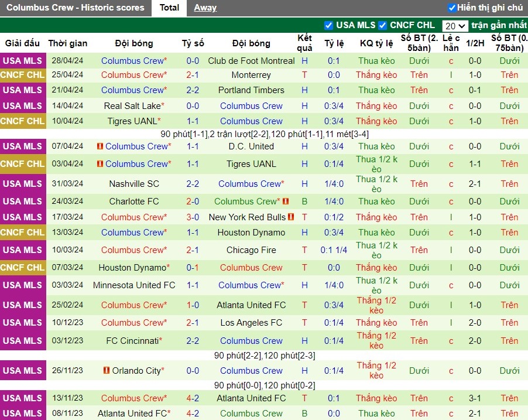Viewport: 528px width, 420px height.
Task: Click Thua kèo result for Portland Timbers match
Action: (x=376, y=90)
